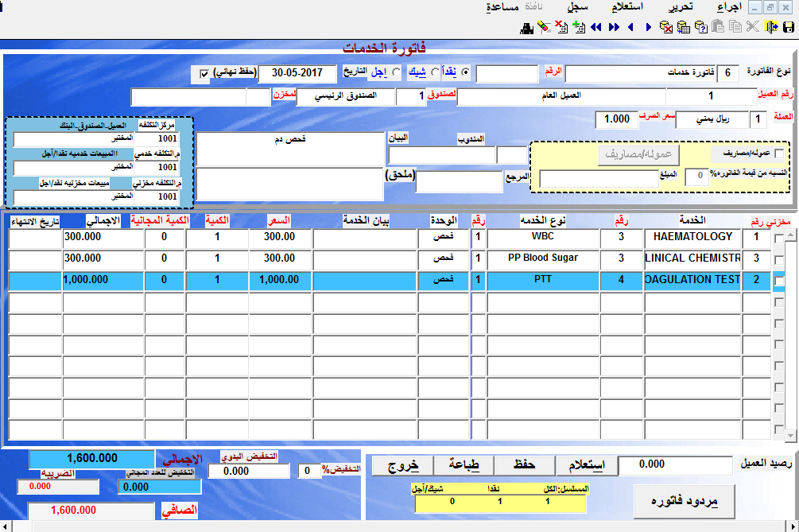
Task: Select the اجل payment radio button
Action: pos(396,73)
